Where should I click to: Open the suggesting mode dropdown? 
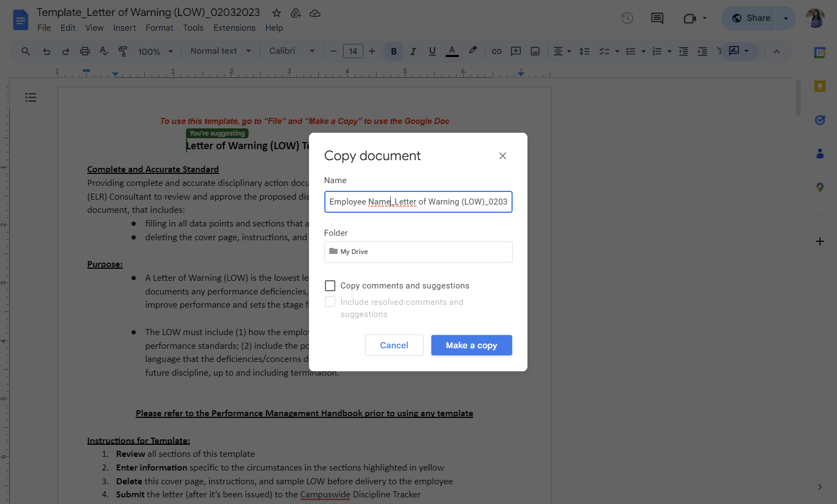739,51
